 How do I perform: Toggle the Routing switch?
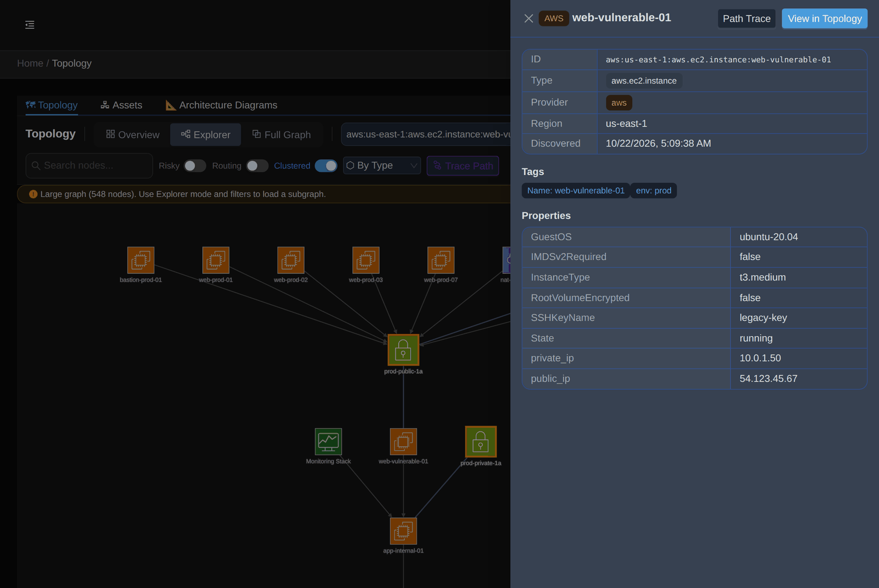pos(257,166)
